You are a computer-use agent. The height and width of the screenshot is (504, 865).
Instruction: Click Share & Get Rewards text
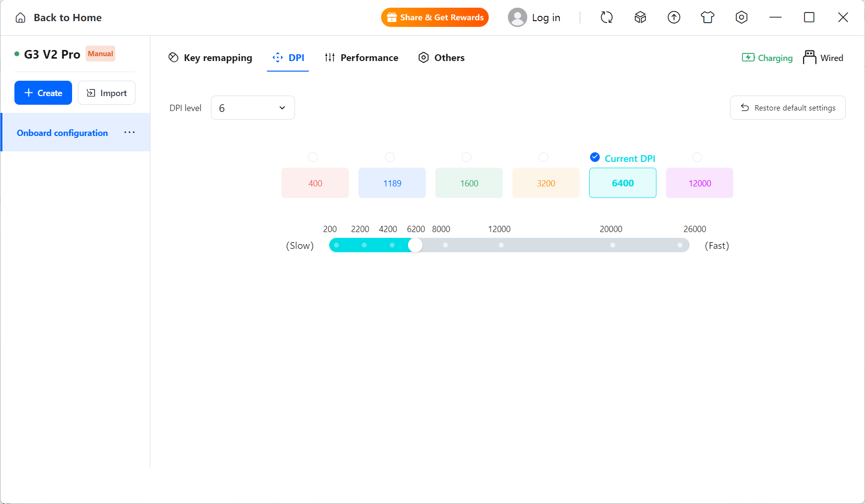(442, 17)
